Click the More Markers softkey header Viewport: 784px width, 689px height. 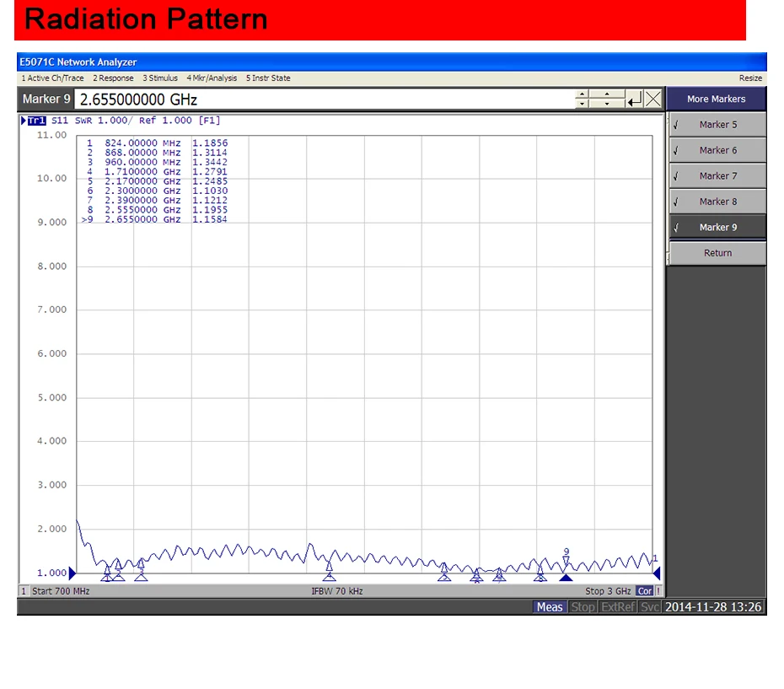tap(716, 99)
